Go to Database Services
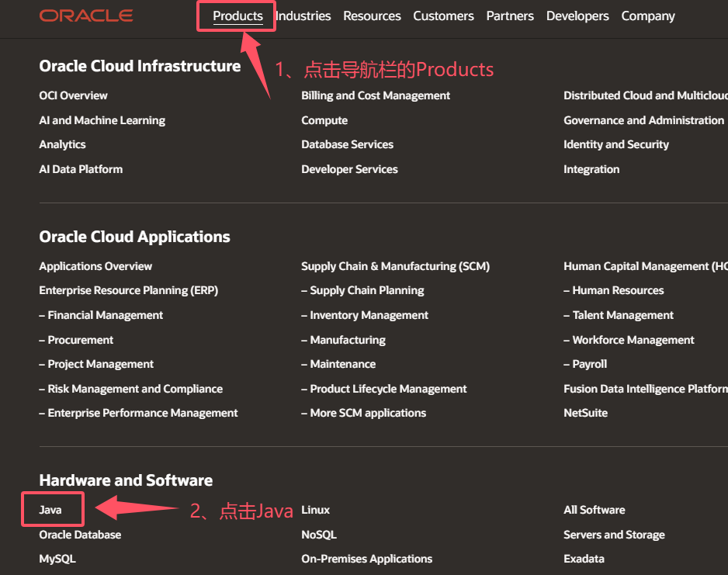 point(347,145)
